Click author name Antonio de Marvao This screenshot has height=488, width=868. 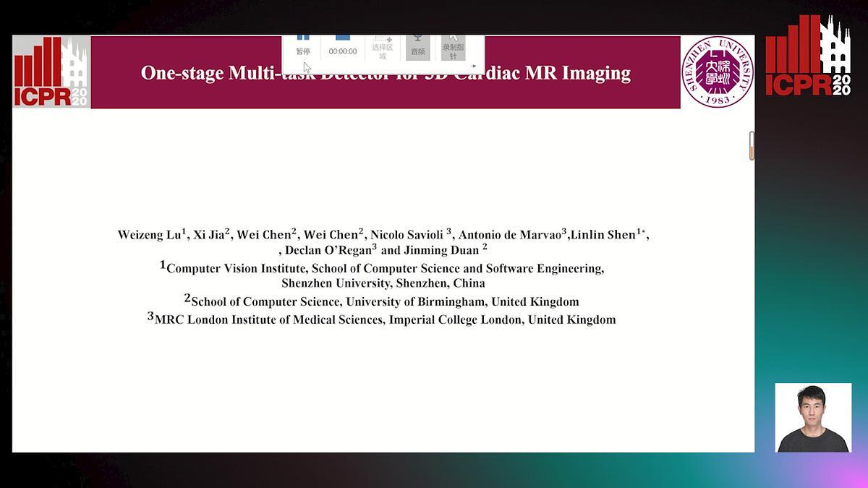coord(510,234)
